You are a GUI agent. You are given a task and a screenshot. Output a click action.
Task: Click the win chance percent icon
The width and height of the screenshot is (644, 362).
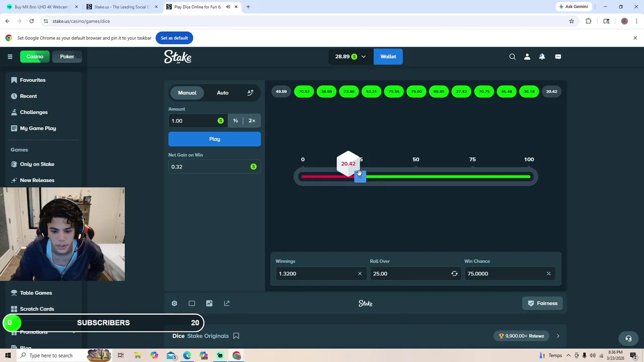(548, 274)
